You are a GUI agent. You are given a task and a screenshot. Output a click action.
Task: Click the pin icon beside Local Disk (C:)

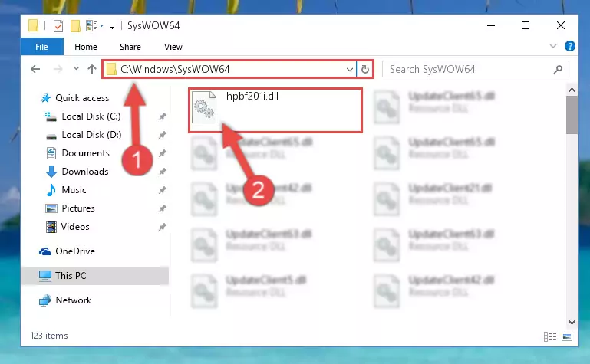162,116
